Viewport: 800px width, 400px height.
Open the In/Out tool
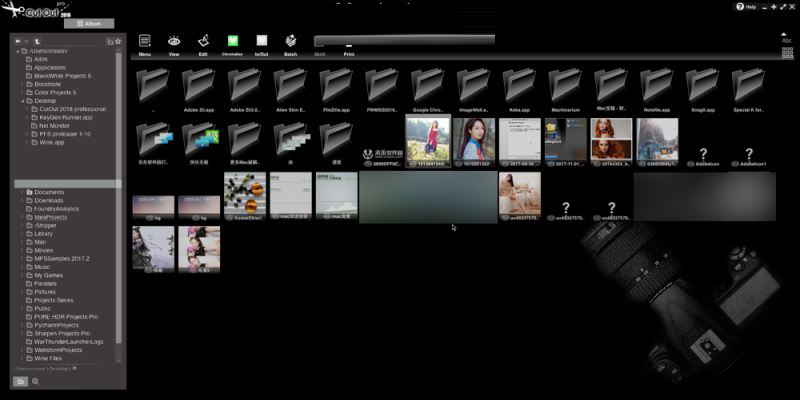[262, 44]
